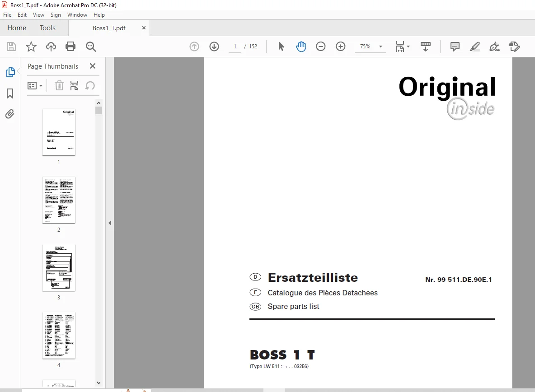Click the Save file icon

[11, 47]
